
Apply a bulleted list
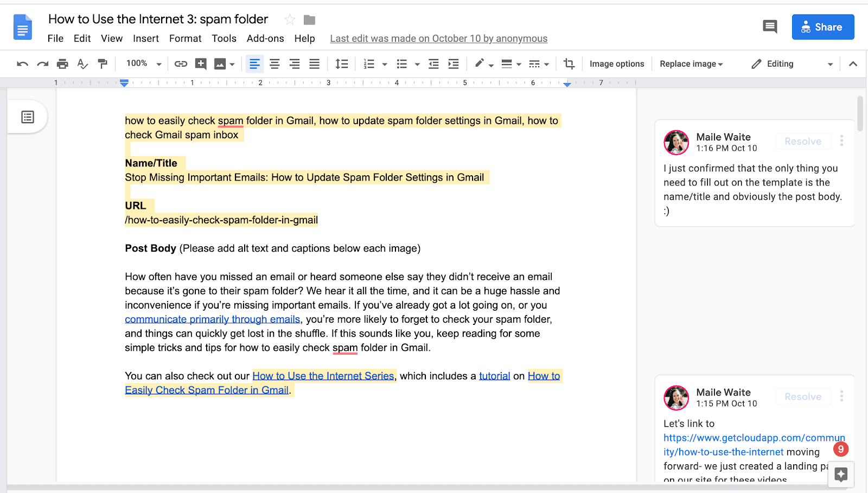[x=402, y=64]
